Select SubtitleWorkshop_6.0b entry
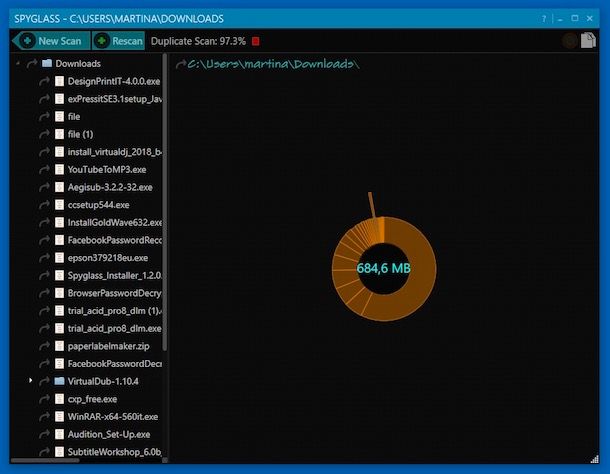Image resolution: width=610 pixels, height=474 pixels. pyautogui.click(x=115, y=452)
